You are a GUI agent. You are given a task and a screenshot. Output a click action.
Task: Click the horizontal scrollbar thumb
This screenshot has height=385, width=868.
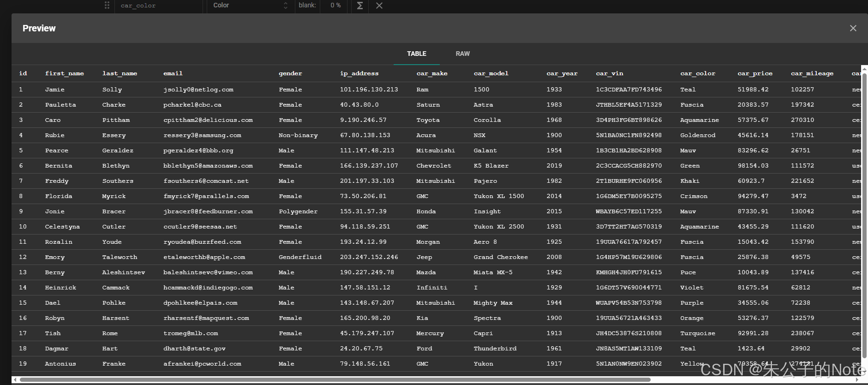point(335,379)
